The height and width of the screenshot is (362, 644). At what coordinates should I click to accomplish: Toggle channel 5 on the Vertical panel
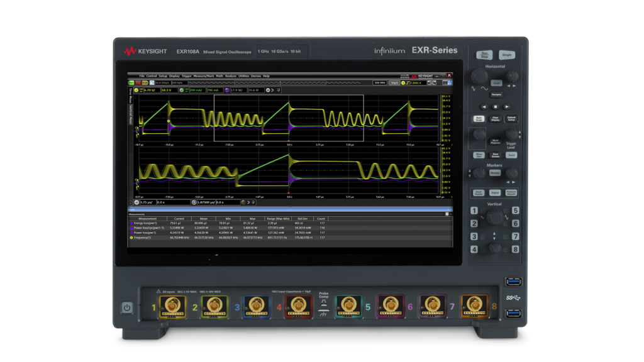[x=515, y=211]
